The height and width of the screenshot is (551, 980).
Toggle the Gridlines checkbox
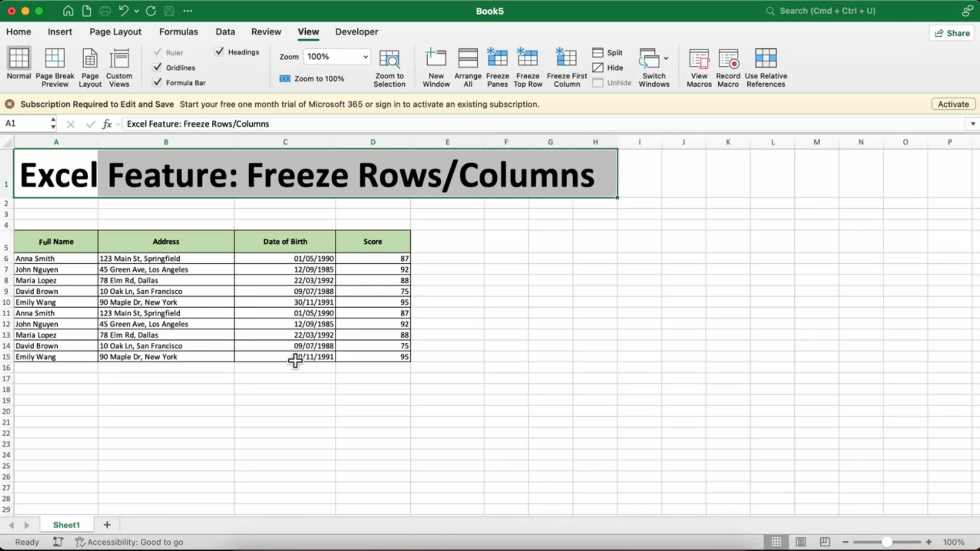pos(158,67)
